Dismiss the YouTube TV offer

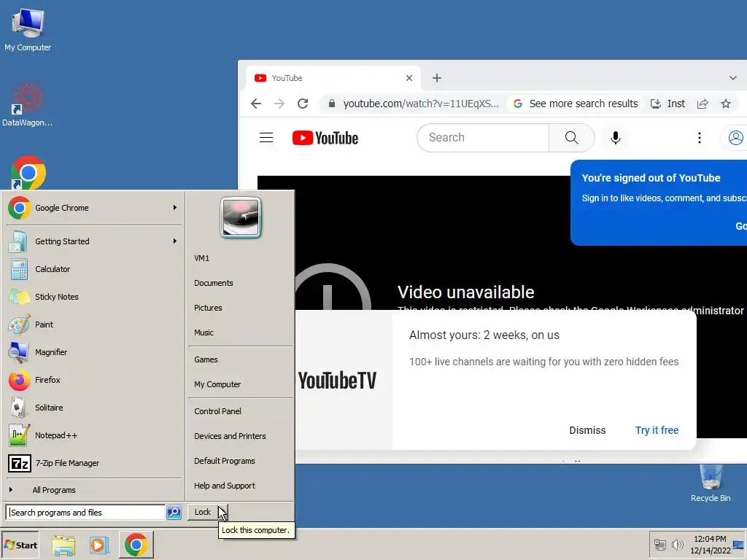587,430
